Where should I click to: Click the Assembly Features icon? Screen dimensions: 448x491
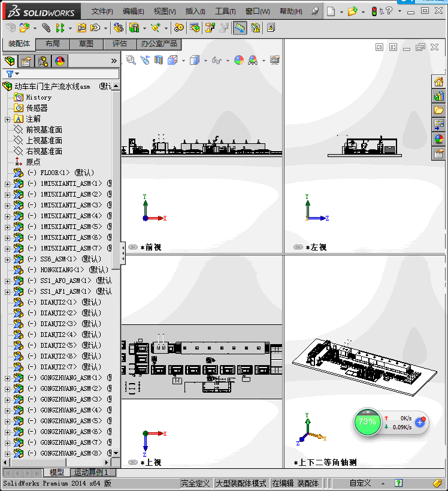coord(134,28)
